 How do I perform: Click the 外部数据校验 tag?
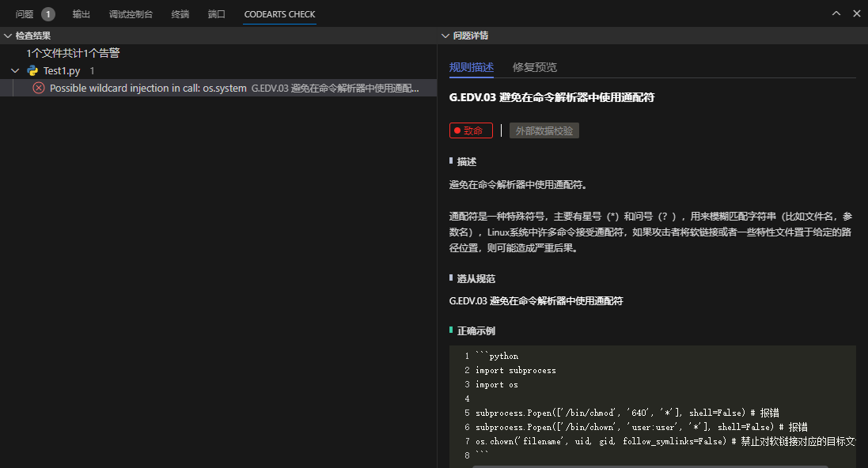click(544, 130)
